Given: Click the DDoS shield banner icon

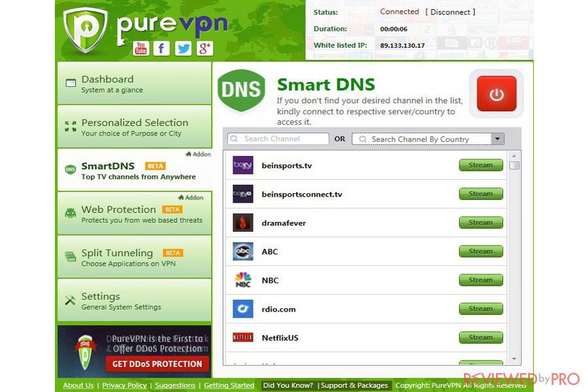Looking at the screenshot, I should [85, 353].
